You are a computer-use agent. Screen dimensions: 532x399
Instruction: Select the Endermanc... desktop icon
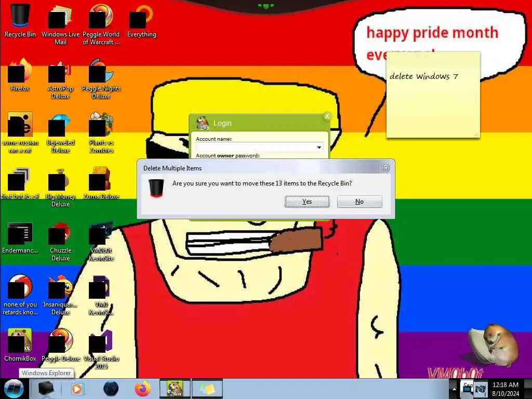tap(20, 237)
